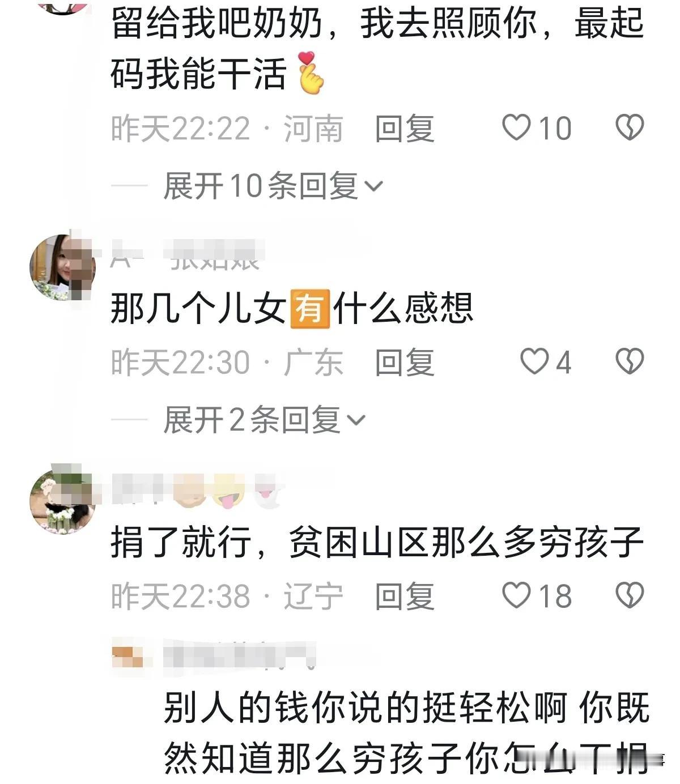Reply to the 22:30 Guangdong comment

point(405,362)
